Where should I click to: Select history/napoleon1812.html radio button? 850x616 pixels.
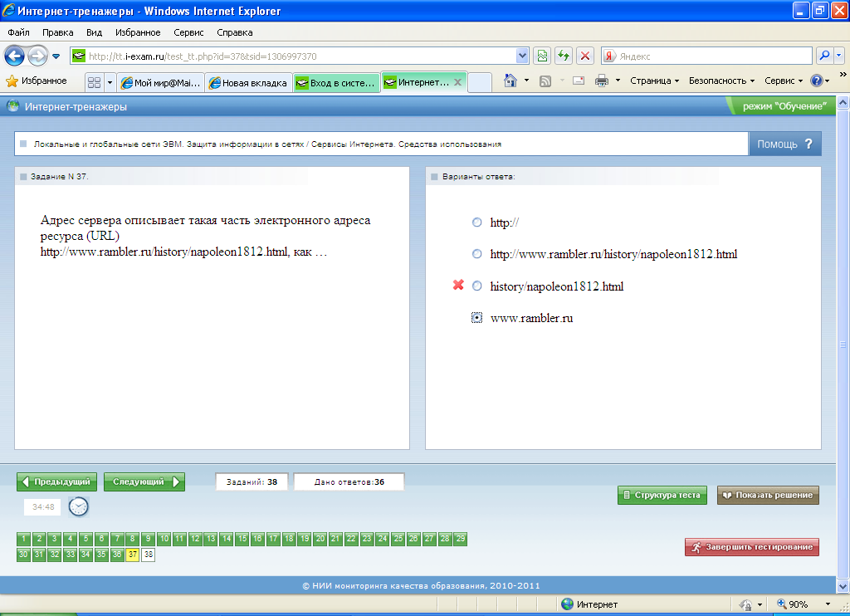tap(476, 286)
